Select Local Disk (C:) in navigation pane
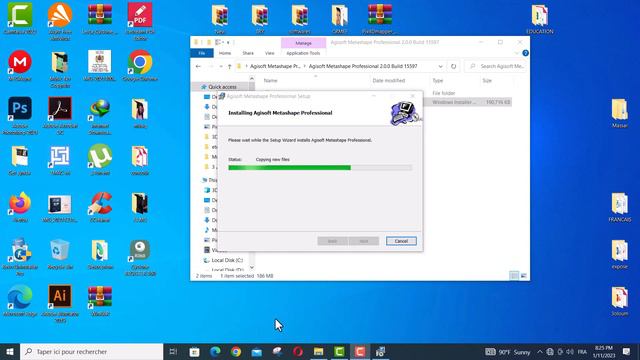 [224, 260]
